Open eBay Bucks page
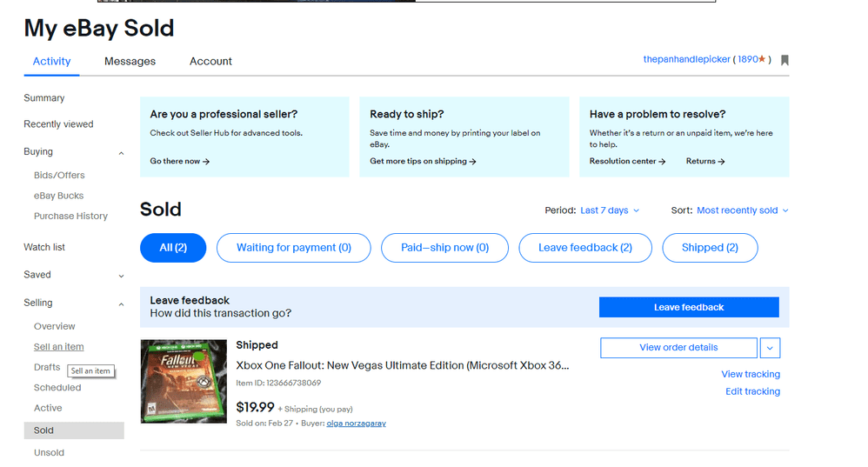The width and height of the screenshot is (868, 467). pos(58,196)
